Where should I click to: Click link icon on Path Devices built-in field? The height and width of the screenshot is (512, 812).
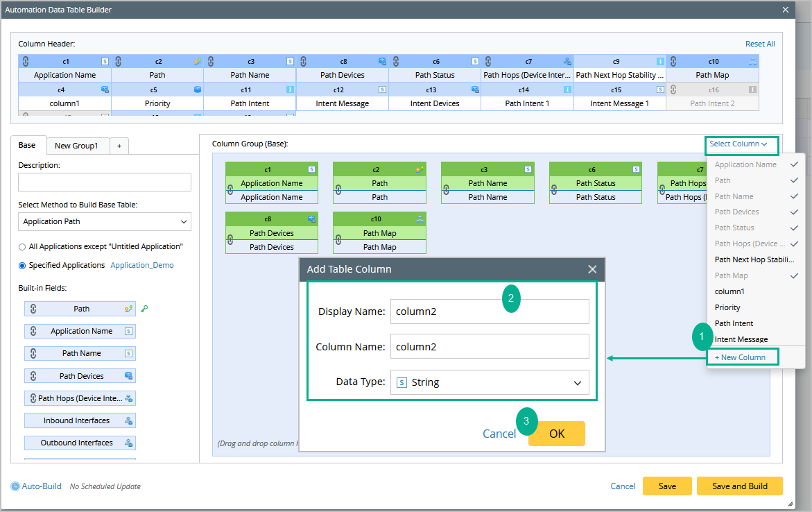point(33,376)
